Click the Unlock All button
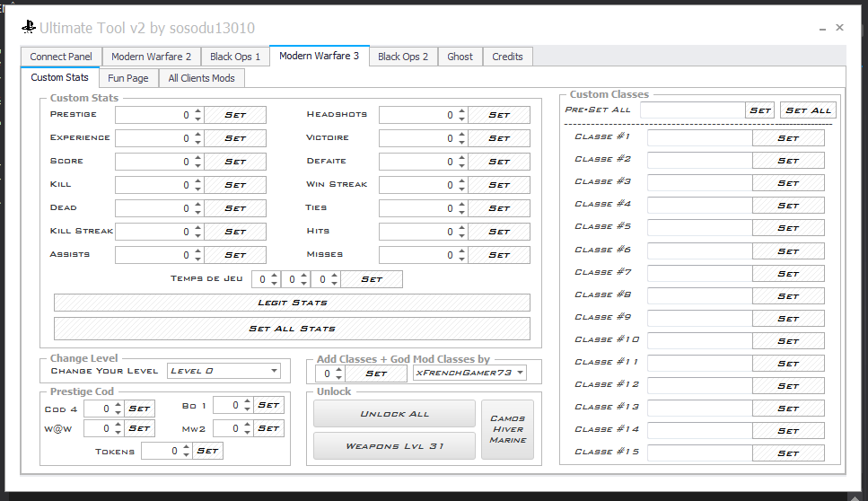 (x=394, y=414)
